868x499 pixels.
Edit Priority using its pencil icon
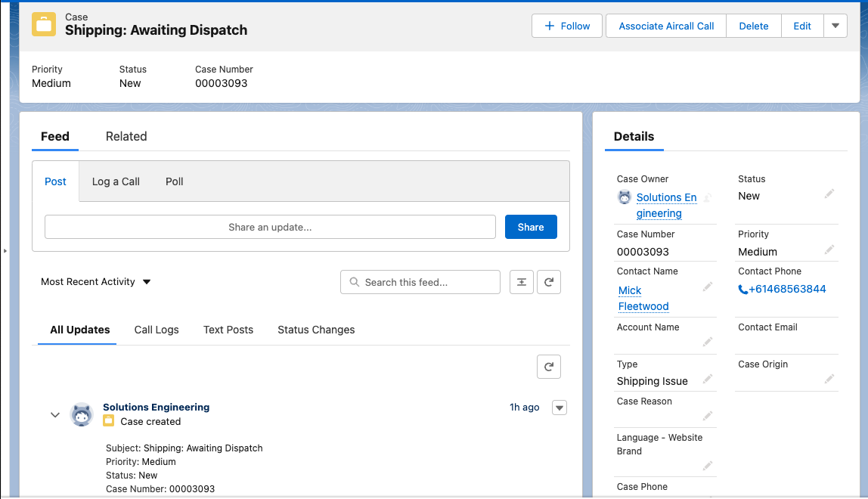(829, 249)
